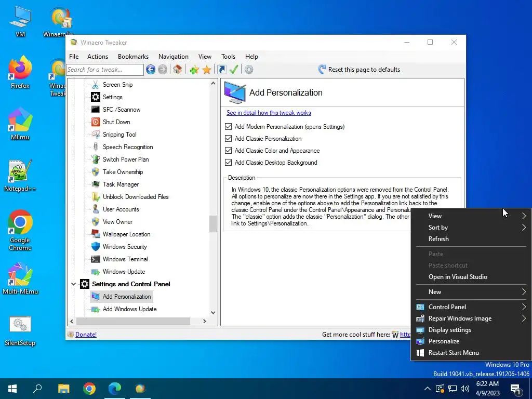Open File Explorer from the taskbar
This screenshot has height=399, width=532.
[x=63, y=389]
